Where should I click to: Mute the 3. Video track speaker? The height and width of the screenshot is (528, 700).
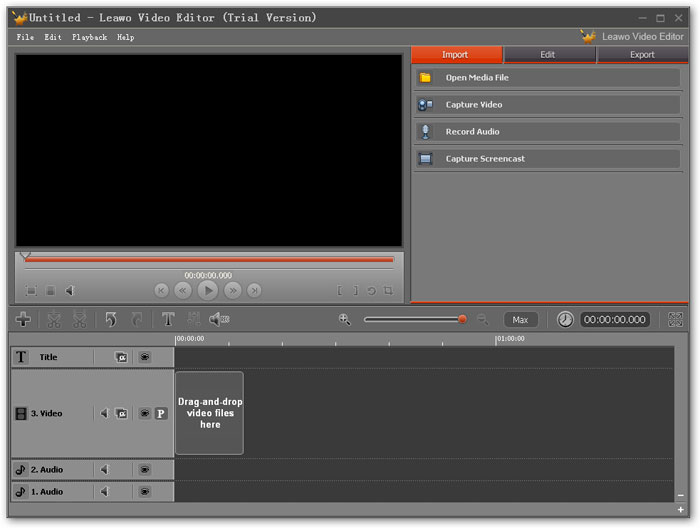tap(104, 413)
